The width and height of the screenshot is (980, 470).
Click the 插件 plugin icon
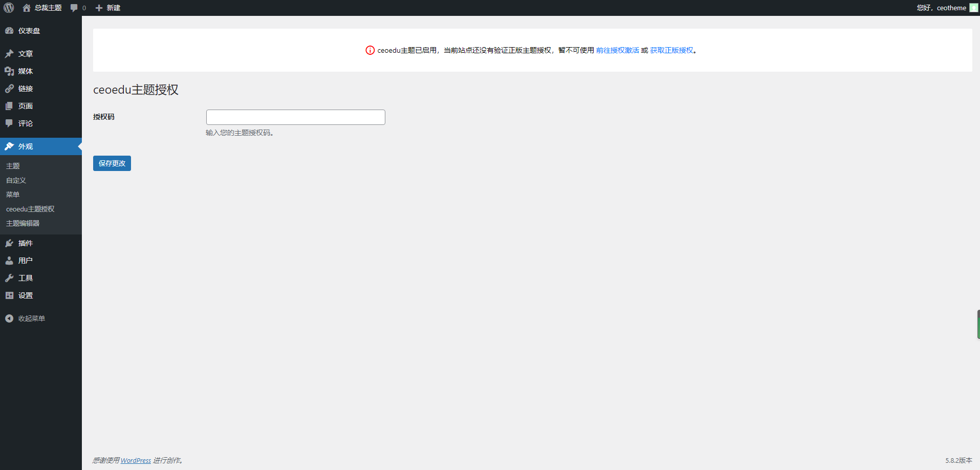[9, 243]
